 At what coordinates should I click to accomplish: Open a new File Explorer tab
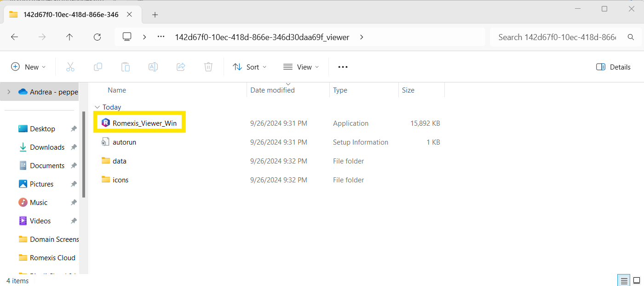coord(155,15)
